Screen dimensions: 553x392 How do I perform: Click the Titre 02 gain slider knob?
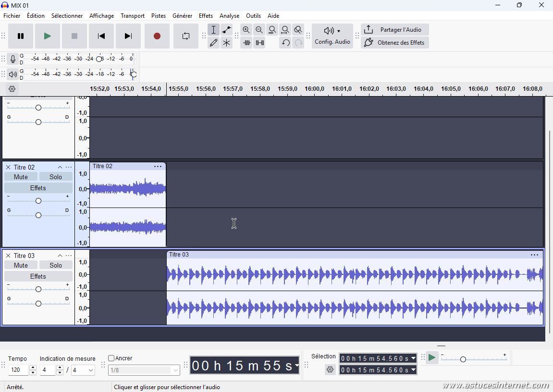pos(38,201)
